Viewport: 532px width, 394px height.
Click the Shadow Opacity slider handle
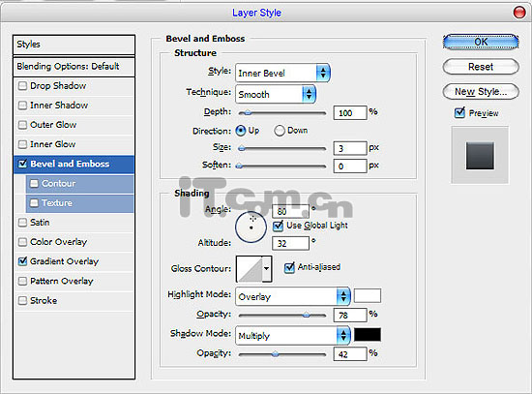click(275, 354)
